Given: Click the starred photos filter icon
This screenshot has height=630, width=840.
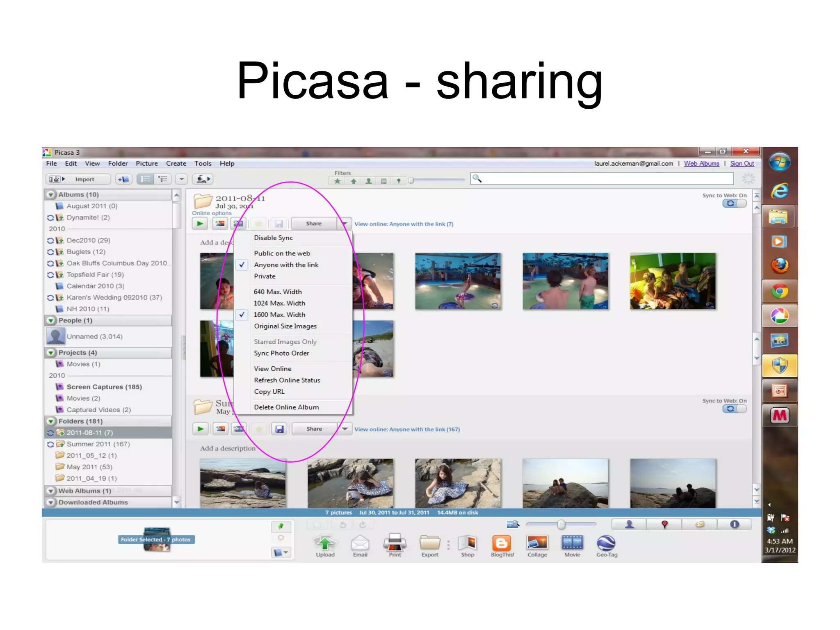Looking at the screenshot, I should 338,181.
